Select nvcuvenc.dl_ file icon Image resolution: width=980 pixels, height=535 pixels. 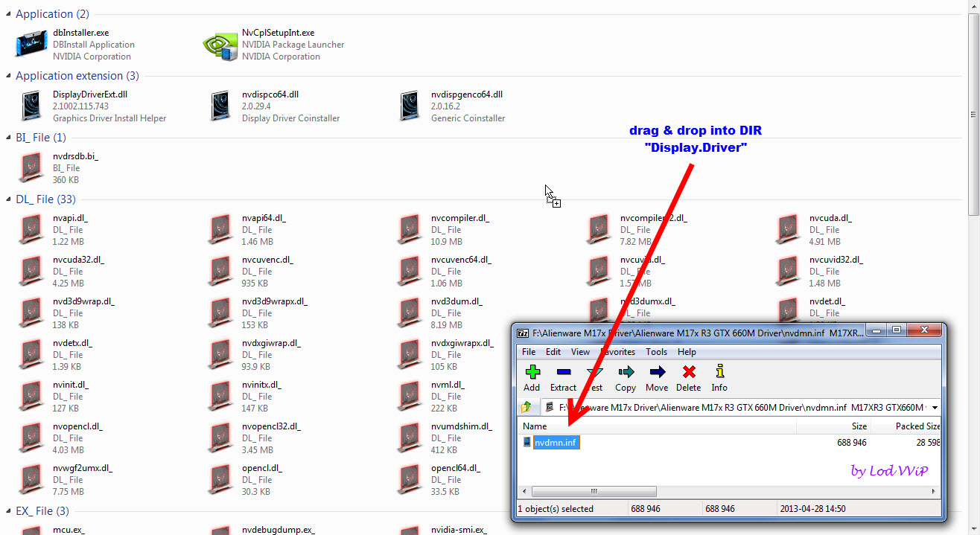[x=220, y=272]
